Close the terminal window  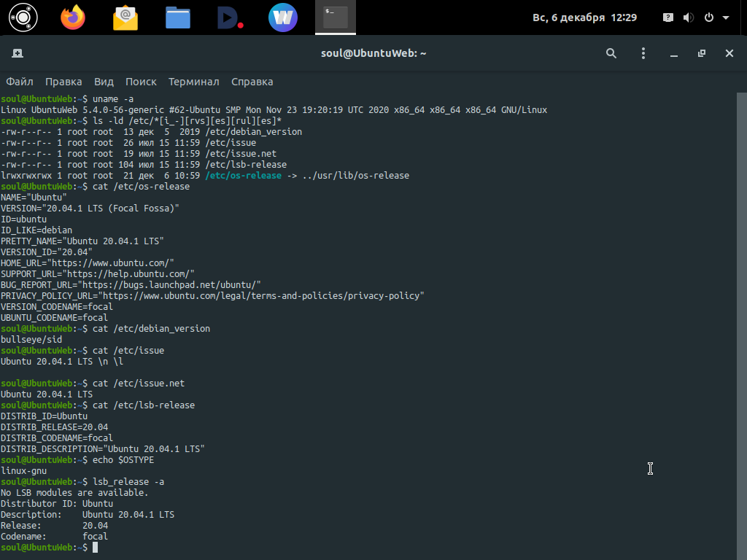pos(729,53)
